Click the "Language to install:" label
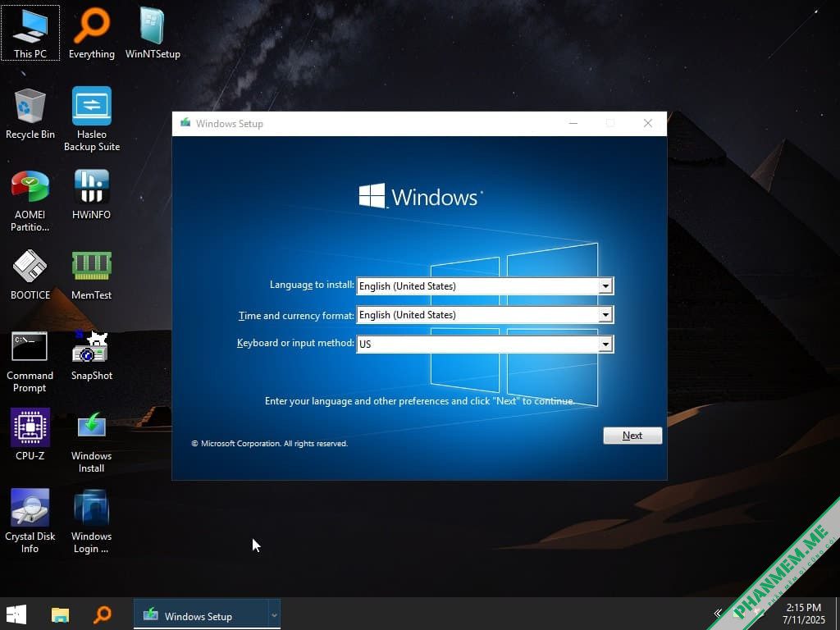The image size is (840, 630). pos(312,285)
